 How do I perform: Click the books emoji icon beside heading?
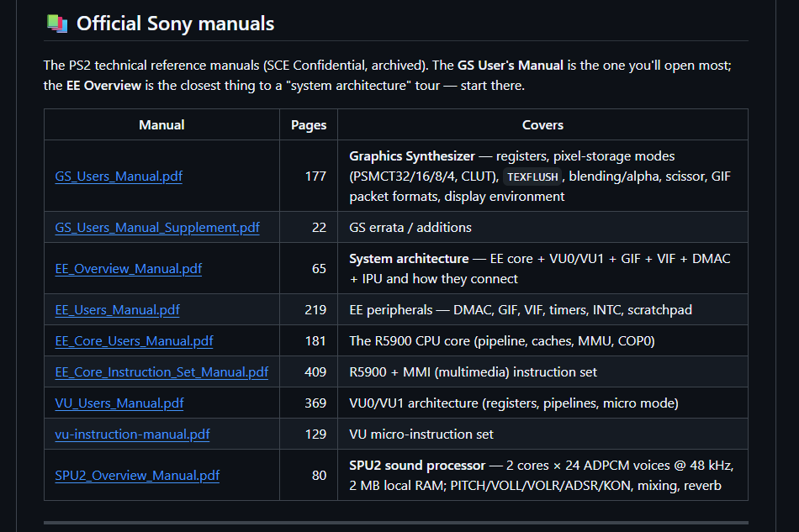coord(57,24)
